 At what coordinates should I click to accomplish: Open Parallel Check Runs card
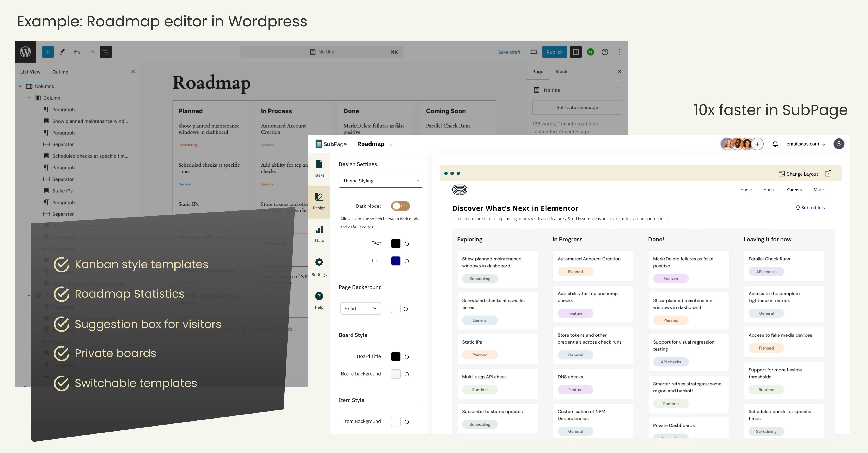tap(784, 266)
